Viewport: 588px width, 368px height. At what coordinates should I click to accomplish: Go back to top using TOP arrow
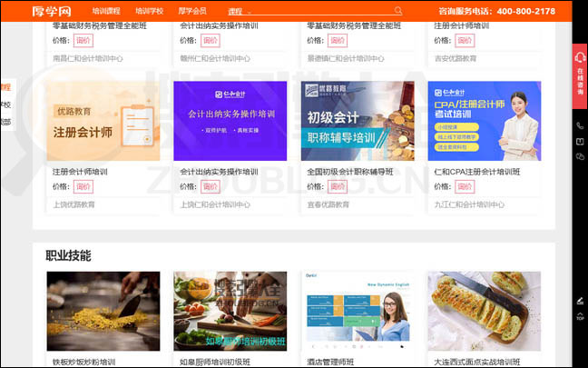tap(580, 316)
